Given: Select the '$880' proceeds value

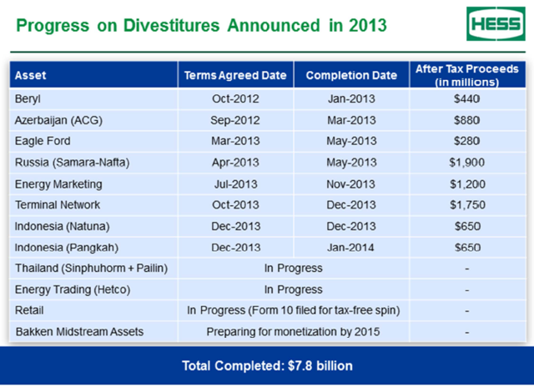Looking at the screenshot, I should click(467, 120).
